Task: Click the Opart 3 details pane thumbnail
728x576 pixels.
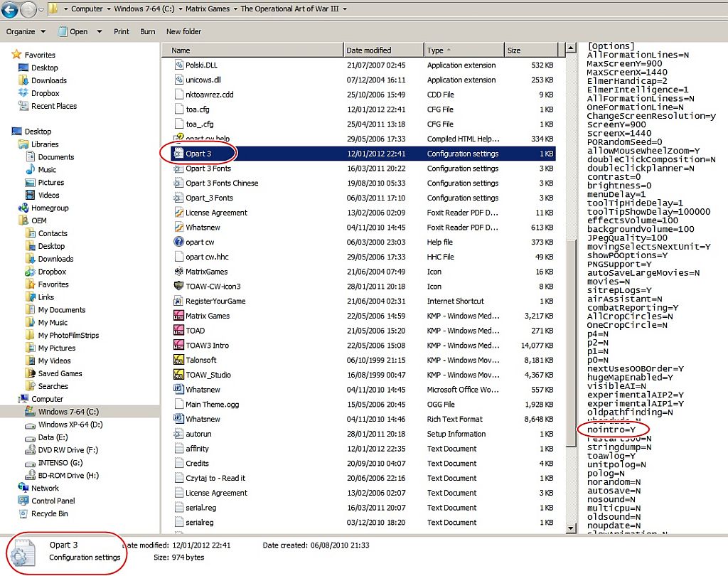Action: [x=23, y=553]
